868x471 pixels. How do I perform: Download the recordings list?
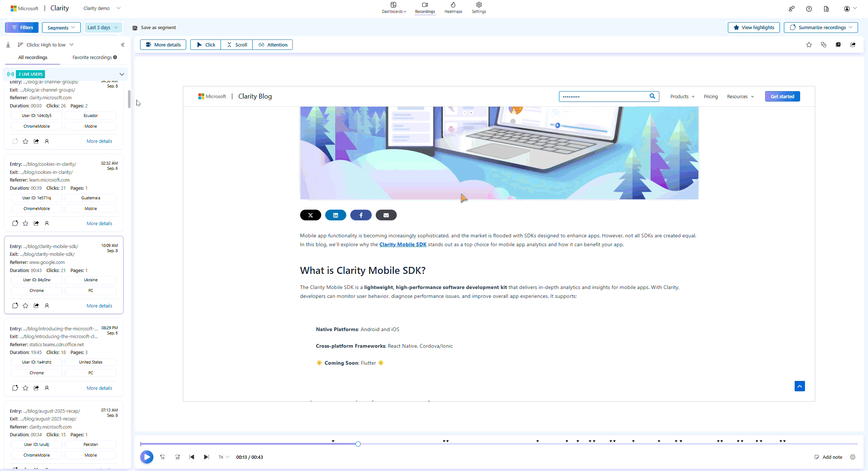click(x=8, y=45)
